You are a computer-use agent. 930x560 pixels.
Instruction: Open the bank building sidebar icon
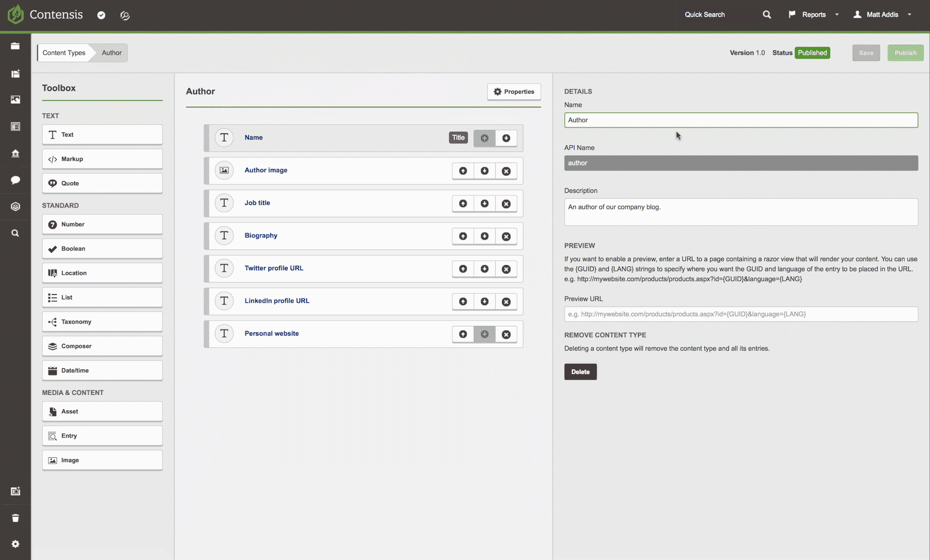coord(15,154)
